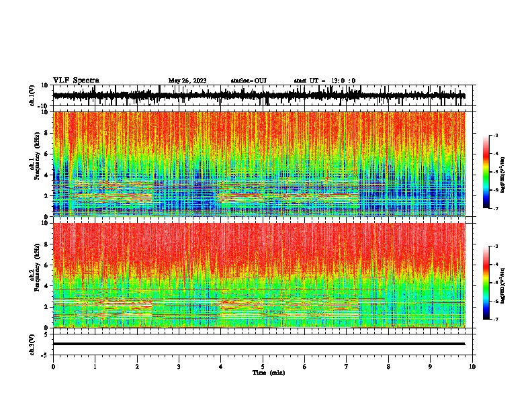
Task: Click the 'start UT = 13:0 :0' text
Action: click(x=324, y=81)
